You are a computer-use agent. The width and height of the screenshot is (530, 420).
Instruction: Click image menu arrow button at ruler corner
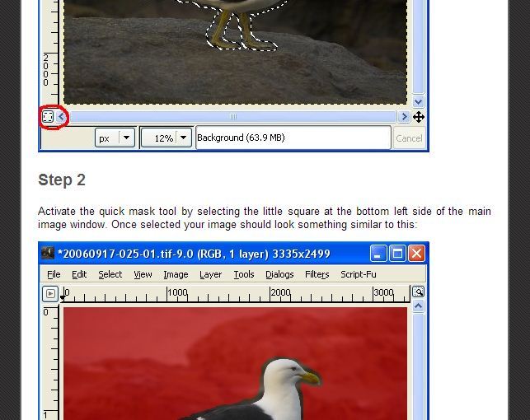[50, 294]
